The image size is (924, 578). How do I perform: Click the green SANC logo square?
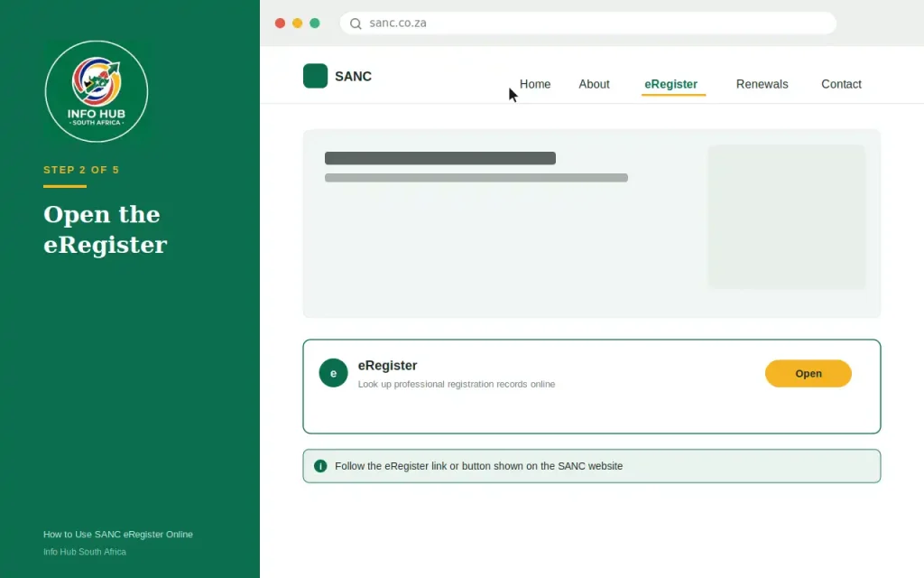pyautogui.click(x=315, y=76)
